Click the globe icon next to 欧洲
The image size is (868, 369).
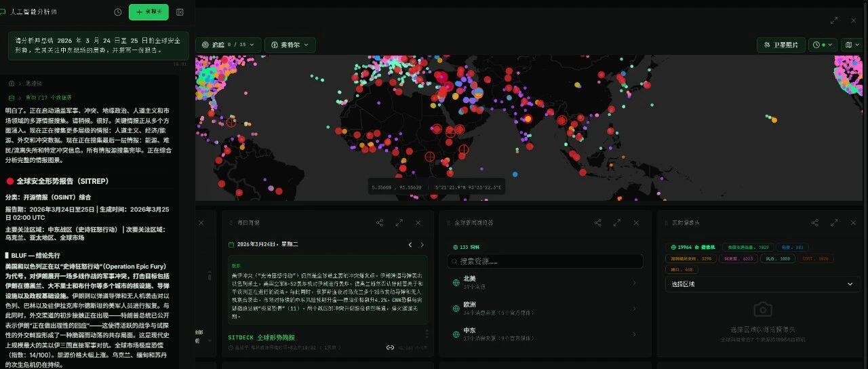click(x=456, y=309)
